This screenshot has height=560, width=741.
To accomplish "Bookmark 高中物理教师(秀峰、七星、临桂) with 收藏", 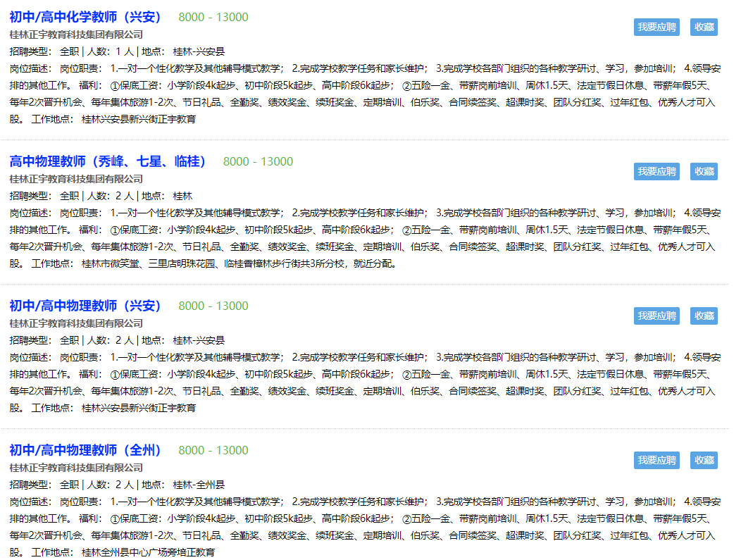I will click(x=704, y=172).
